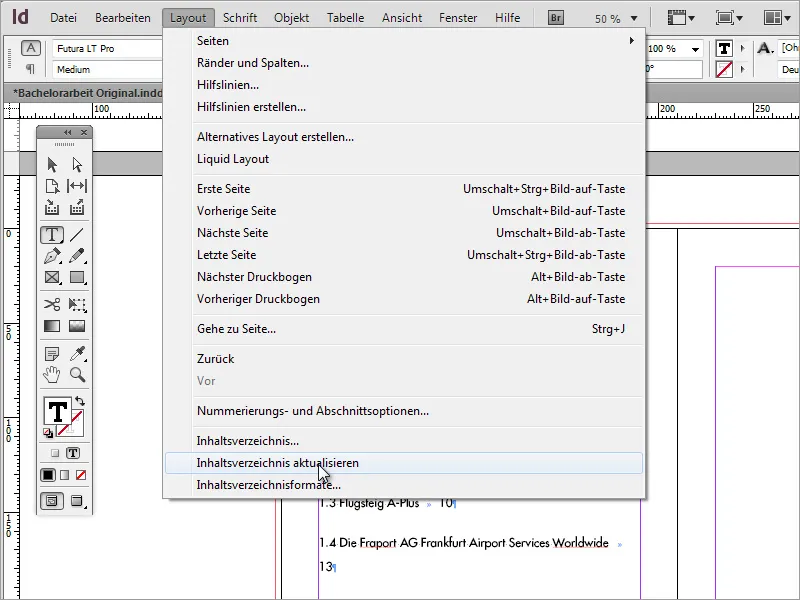Select the Selection tool (black arrow)
The image size is (800, 600).
52,164
